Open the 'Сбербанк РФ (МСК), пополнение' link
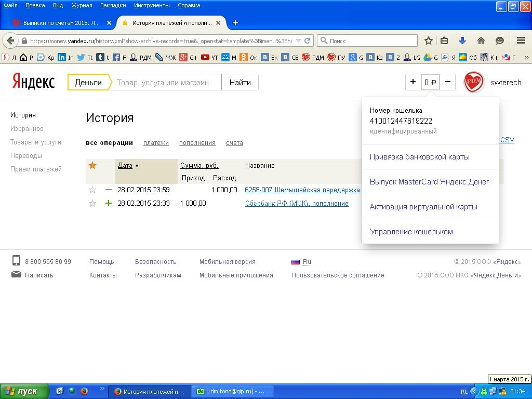The width and height of the screenshot is (532, 399). 297,204
